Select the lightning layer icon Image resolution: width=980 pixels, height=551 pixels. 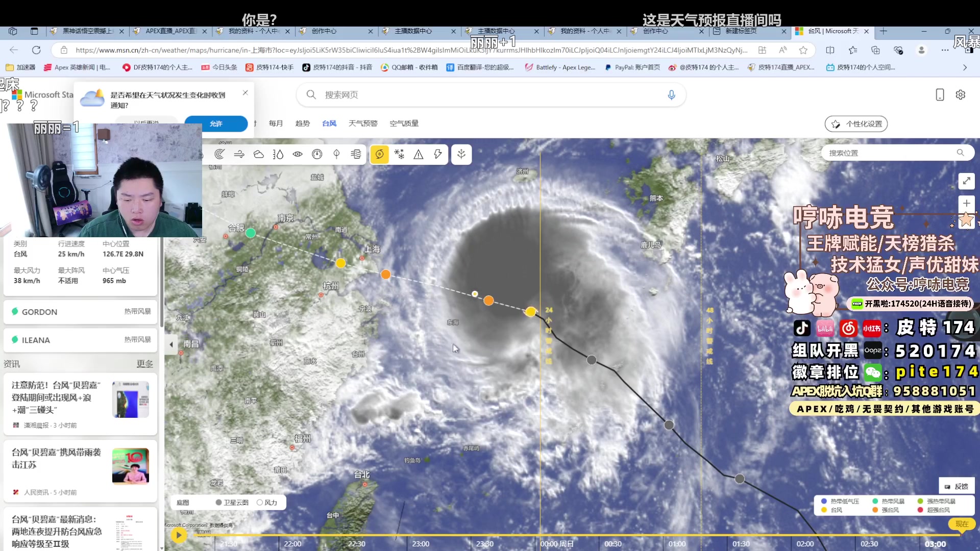438,154
